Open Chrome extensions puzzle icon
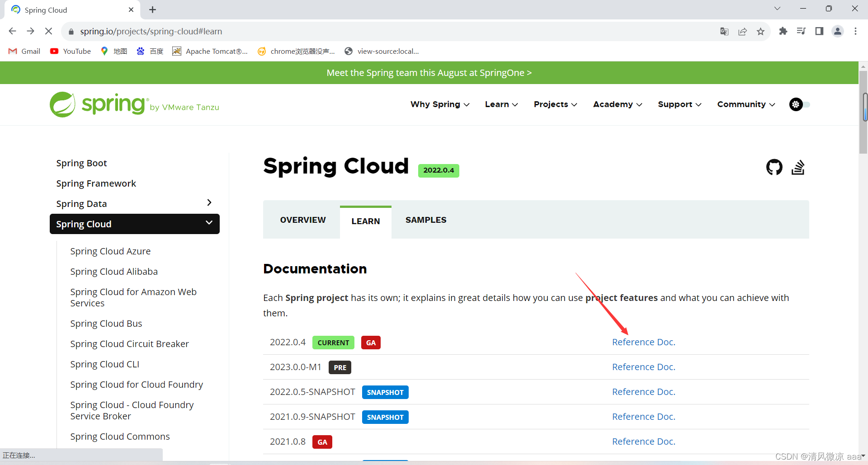868x465 pixels. pyautogui.click(x=783, y=31)
